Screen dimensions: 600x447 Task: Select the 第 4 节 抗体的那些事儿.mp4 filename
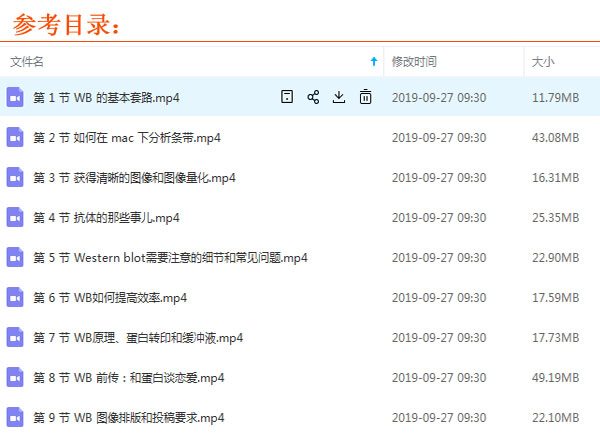coord(106,217)
